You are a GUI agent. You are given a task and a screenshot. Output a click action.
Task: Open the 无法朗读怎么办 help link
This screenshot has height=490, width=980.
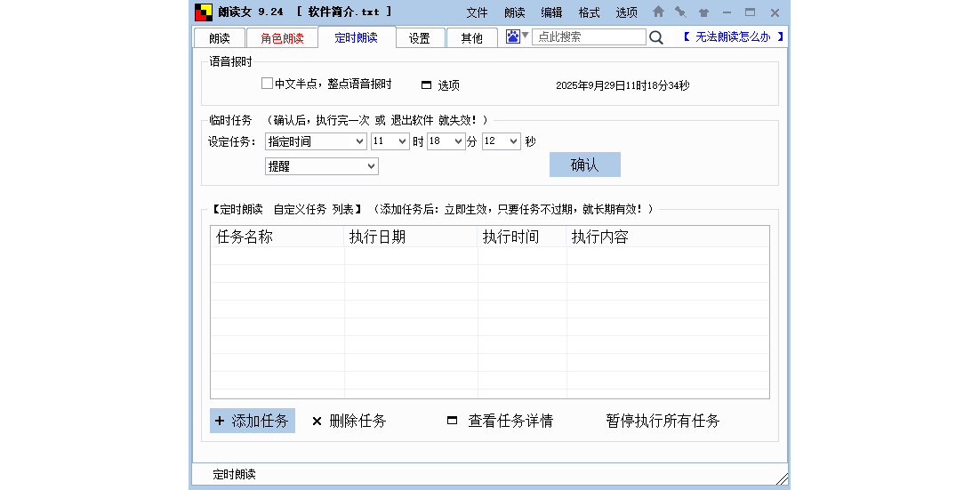[x=733, y=37]
